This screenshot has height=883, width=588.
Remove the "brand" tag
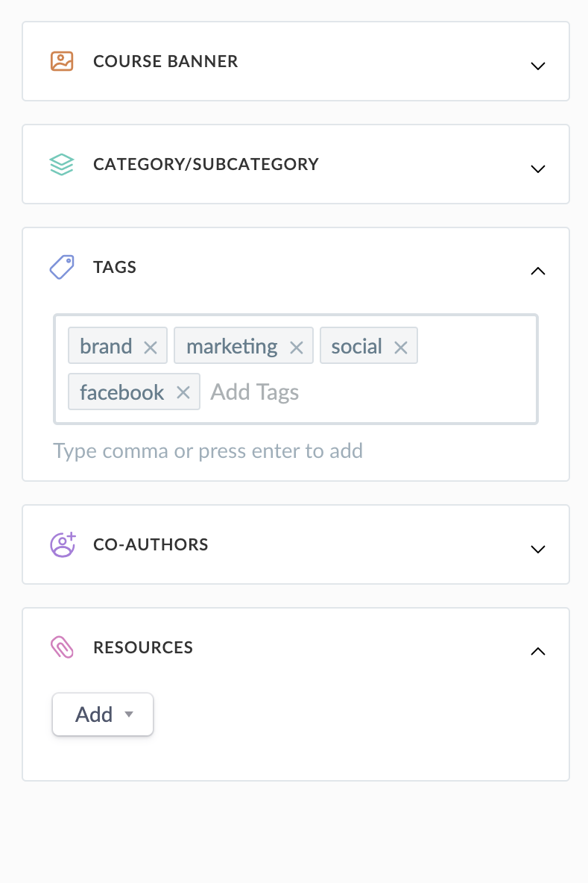tap(151, 347)
